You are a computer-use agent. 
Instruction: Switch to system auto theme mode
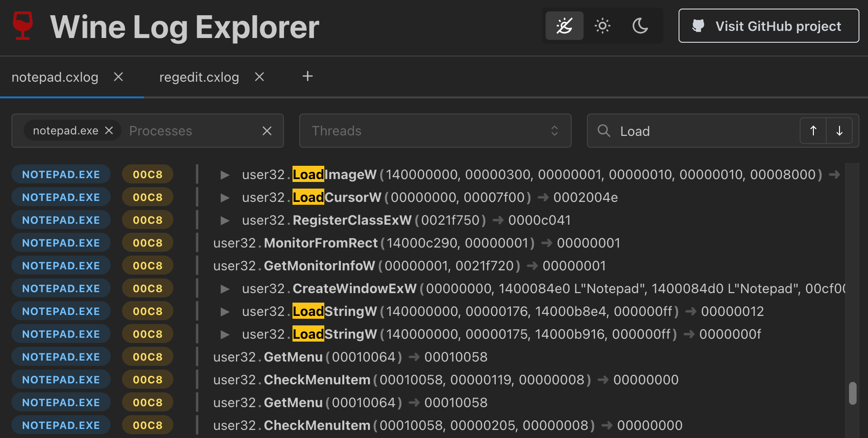click(x=564, y=26)
